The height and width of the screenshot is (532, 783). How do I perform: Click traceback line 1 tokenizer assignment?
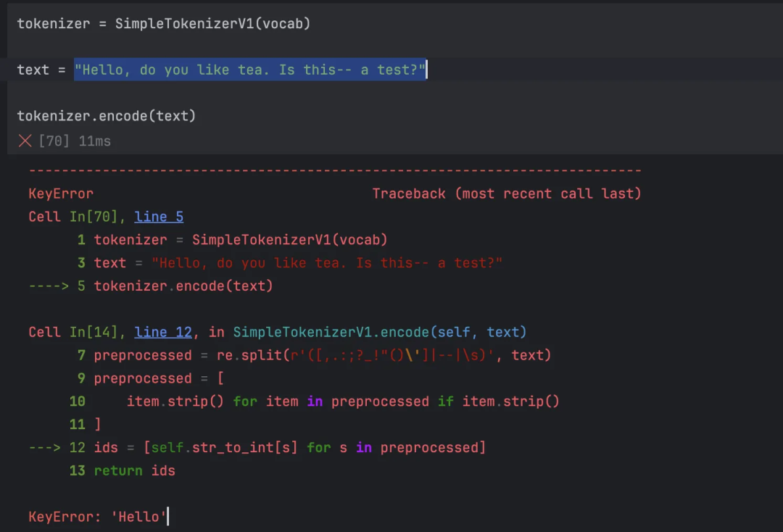coord(232,240)
